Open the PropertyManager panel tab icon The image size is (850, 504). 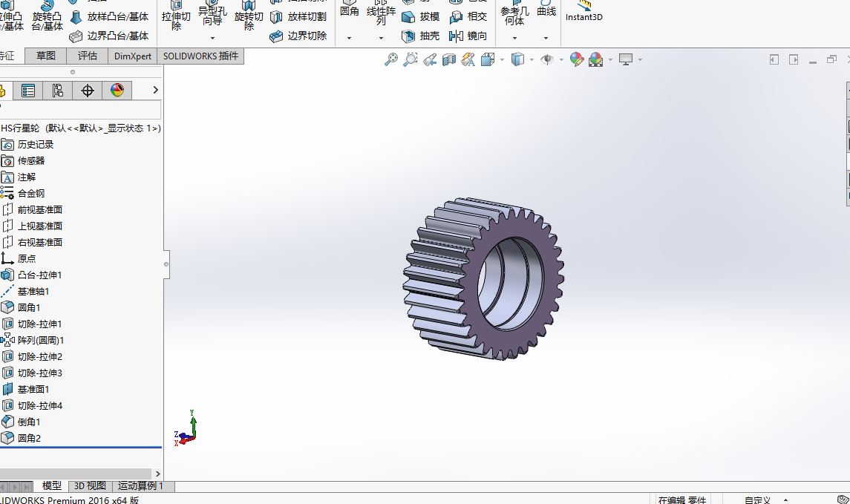(x=28, y=91)
